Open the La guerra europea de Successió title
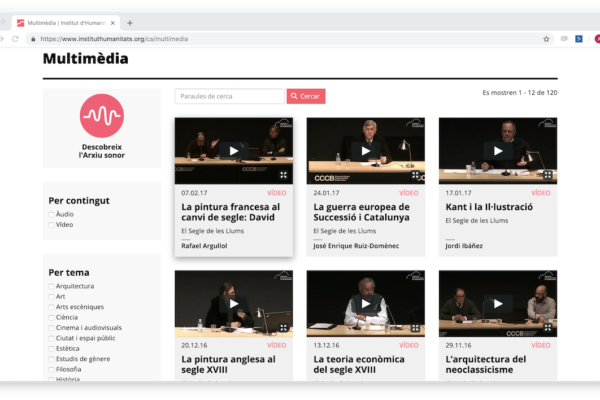 tap(361, 212)
